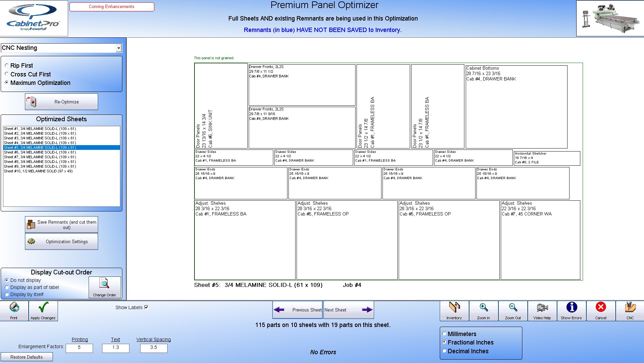Click the Drawer Fronts 29 7/8 x 11 9/16 part
Image resolution: width=644 pixels, height=363 pixels.
pos(302,128)
